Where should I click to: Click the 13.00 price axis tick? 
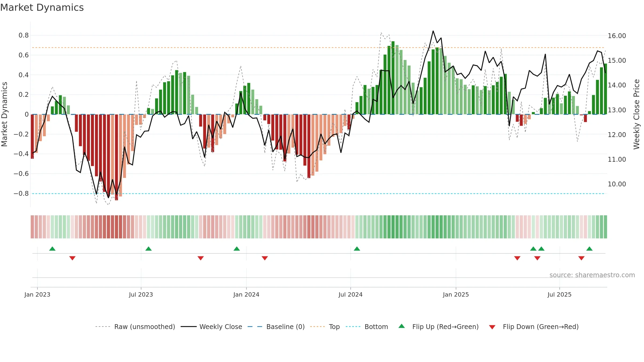click(x=617, y=110)
